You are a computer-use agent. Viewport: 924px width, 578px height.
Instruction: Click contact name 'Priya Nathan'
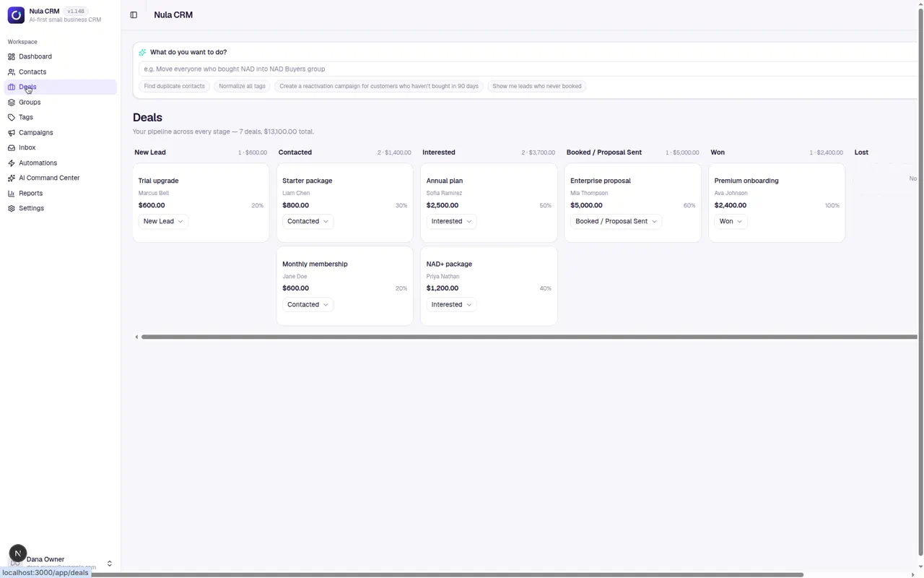443,276
